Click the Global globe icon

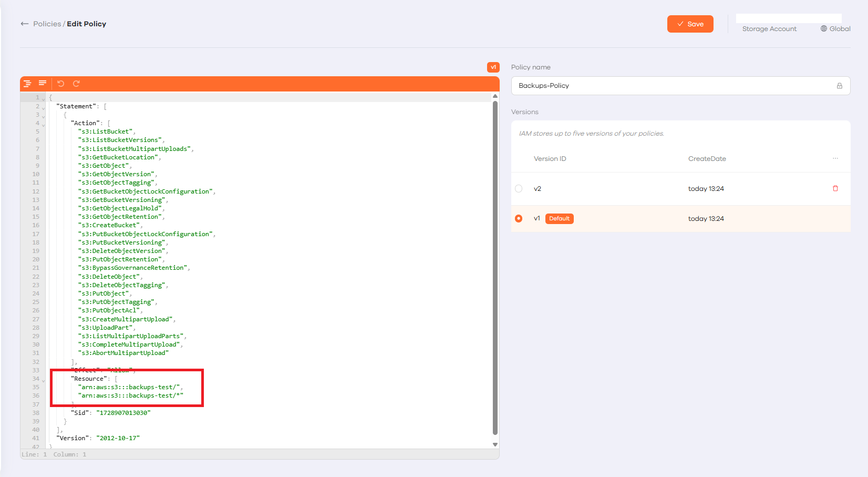click(824, 29)
